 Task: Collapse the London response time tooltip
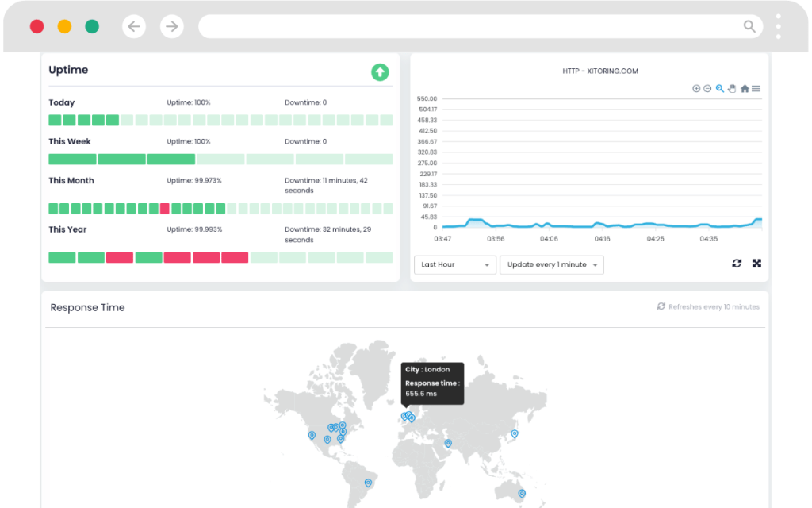[432, 383]
